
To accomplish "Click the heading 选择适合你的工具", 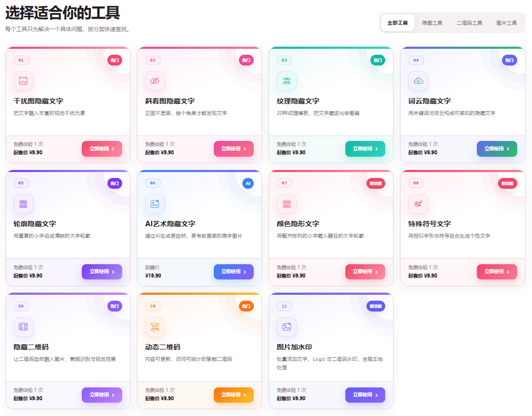I will [63, 12].
